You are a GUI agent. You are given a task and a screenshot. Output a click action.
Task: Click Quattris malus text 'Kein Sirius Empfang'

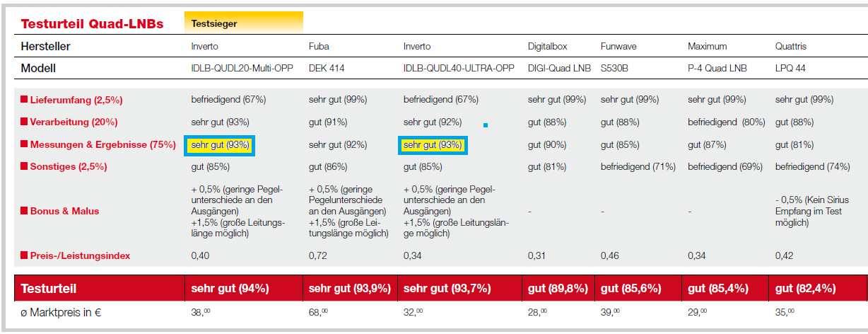coord(812,211)
